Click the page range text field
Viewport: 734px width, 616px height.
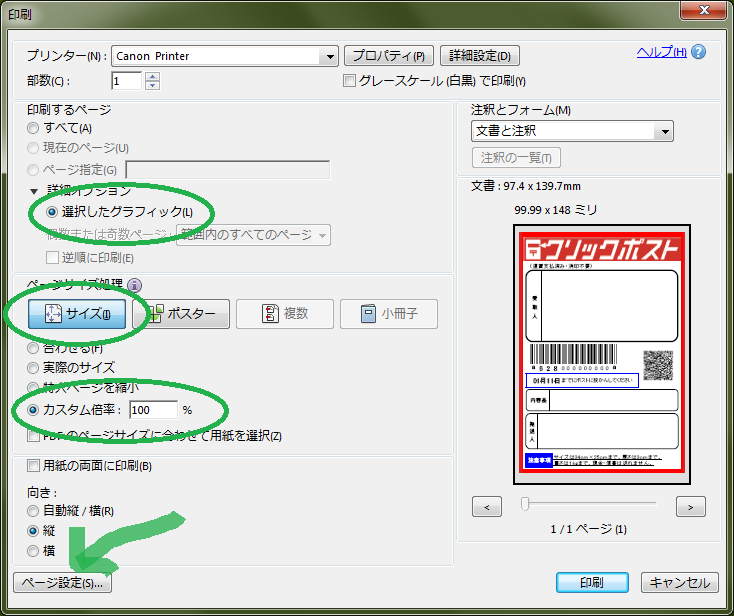pyautogui.click(x=228, y=170)
